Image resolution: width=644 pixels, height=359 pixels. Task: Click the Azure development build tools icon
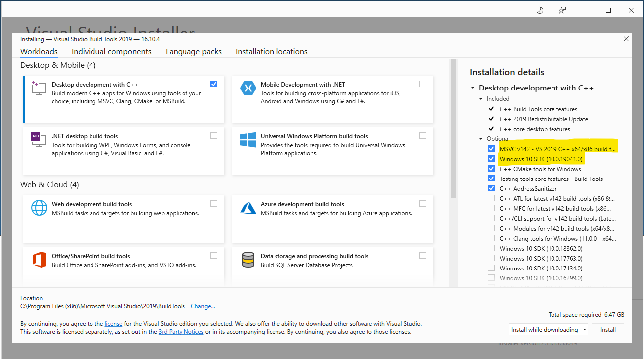coord(248,208)
